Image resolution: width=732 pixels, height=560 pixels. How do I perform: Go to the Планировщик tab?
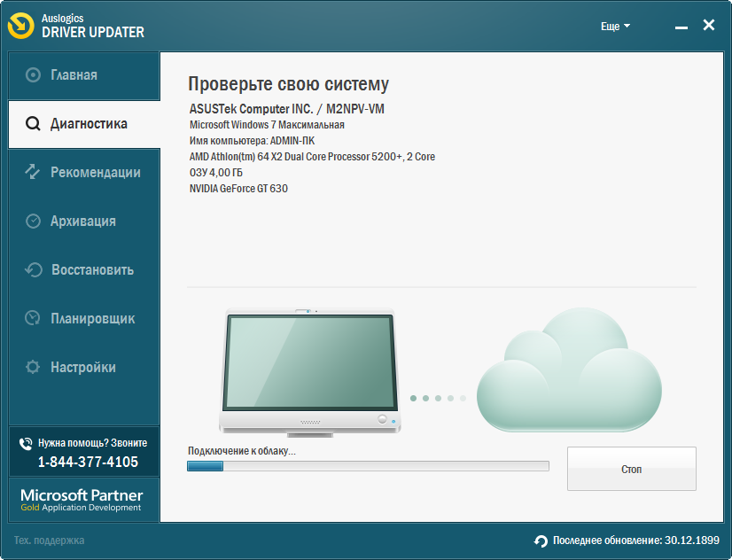tap(92, 318)
